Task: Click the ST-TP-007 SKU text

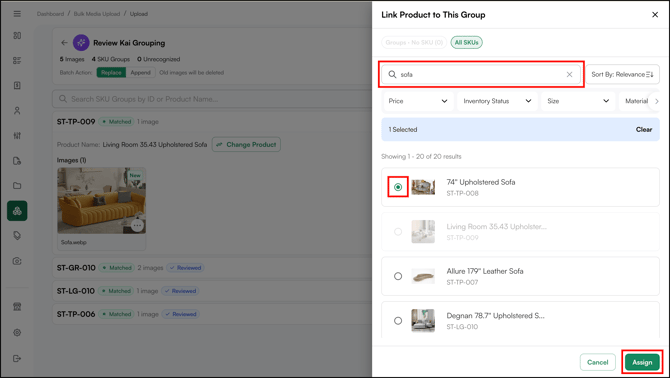Action: (462, 282)
